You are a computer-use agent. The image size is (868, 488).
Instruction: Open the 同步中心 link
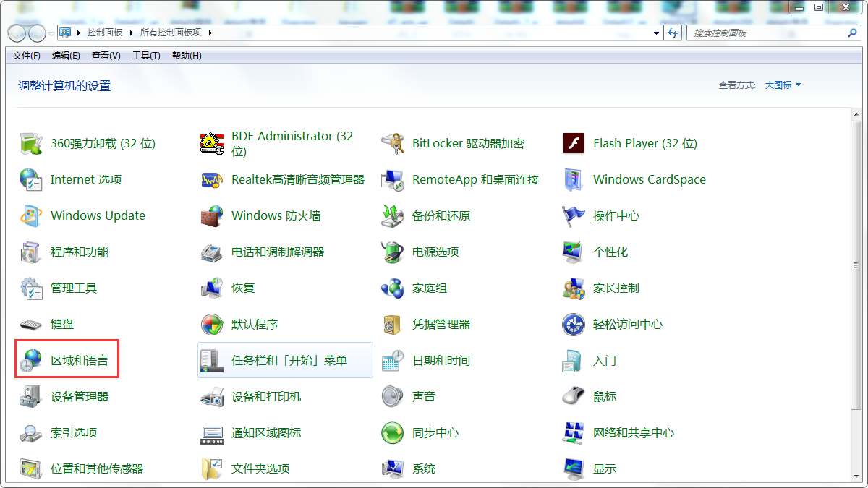click(435, 432)
